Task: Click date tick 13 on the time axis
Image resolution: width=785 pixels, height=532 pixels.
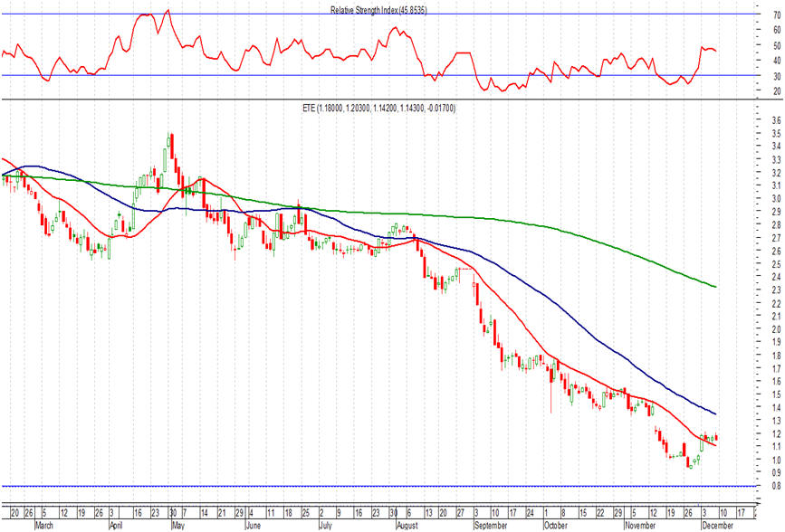Action: click(428, 513)
